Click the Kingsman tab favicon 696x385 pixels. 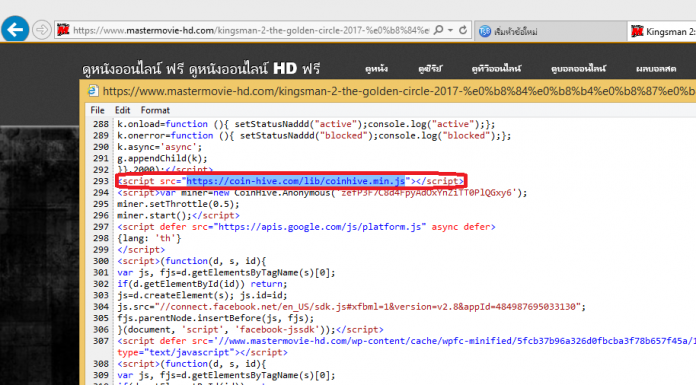[x=637, y=31]
